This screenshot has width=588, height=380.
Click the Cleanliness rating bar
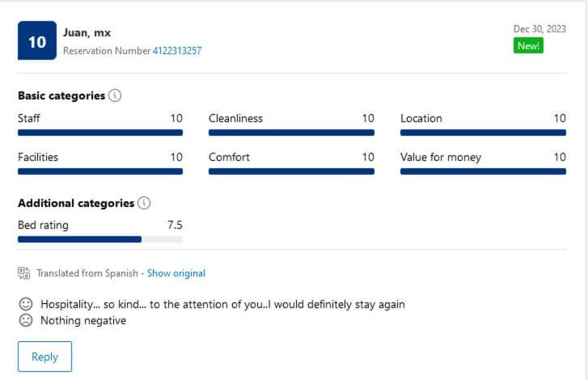coord(291,133)
